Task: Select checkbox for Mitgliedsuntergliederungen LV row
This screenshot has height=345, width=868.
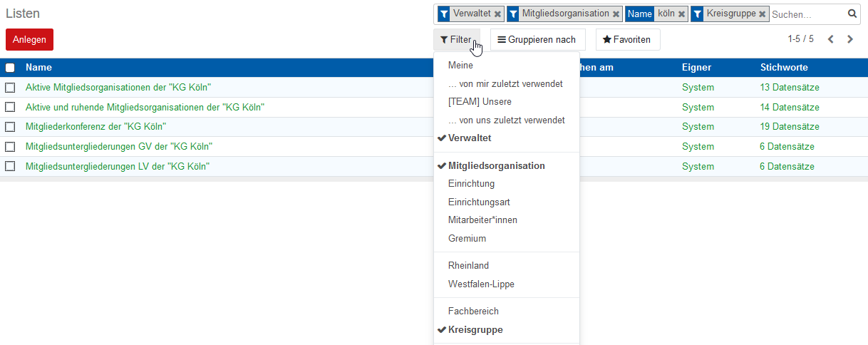Action: (10, 167)
